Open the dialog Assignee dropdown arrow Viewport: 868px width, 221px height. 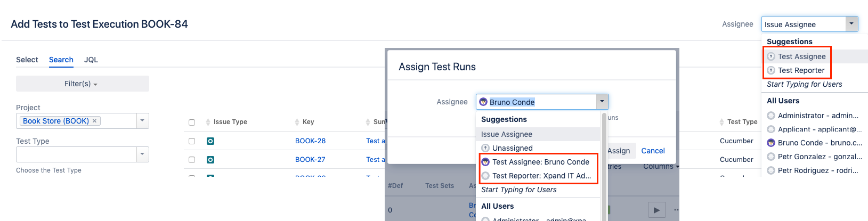pos(602,101)
